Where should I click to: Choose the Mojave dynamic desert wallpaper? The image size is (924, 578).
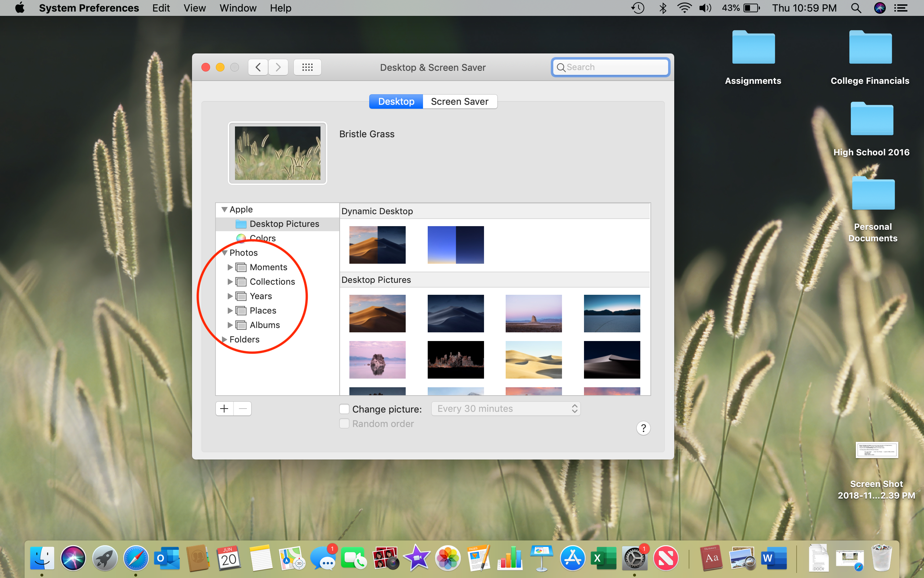[377, 245]
